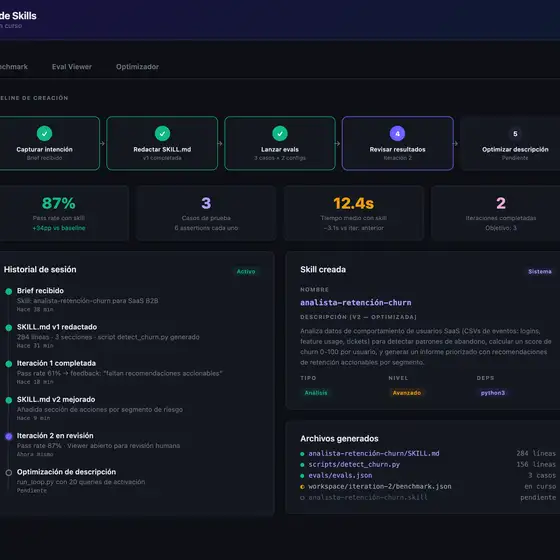Click the skill name analista-retención-churn
Image resolution: width=560 pixels, height=560 pixels.
[x=355, y=302]
